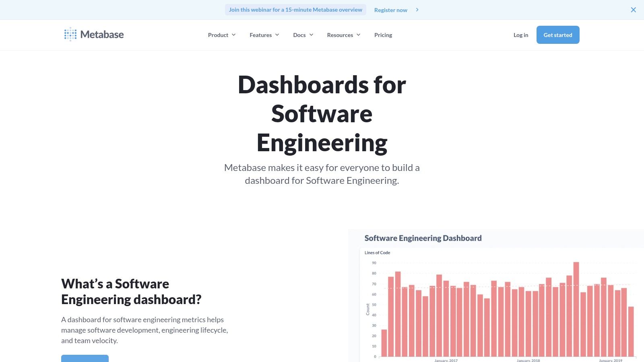Viewport: 644px width, 362px height.
Task: Dismiss the webinar banner with X
Action: pyautogui.click(x=633, y=10)
